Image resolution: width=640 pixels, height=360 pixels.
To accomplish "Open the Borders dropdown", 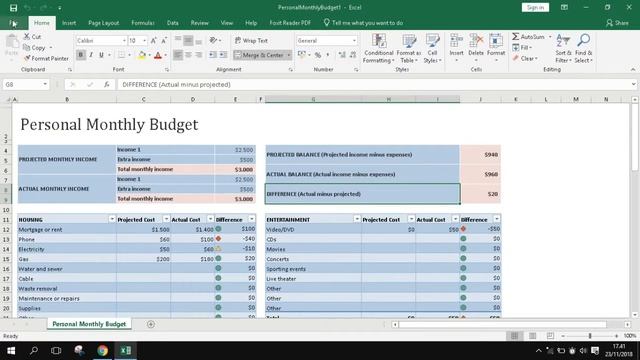I will [x=129, y=55].
